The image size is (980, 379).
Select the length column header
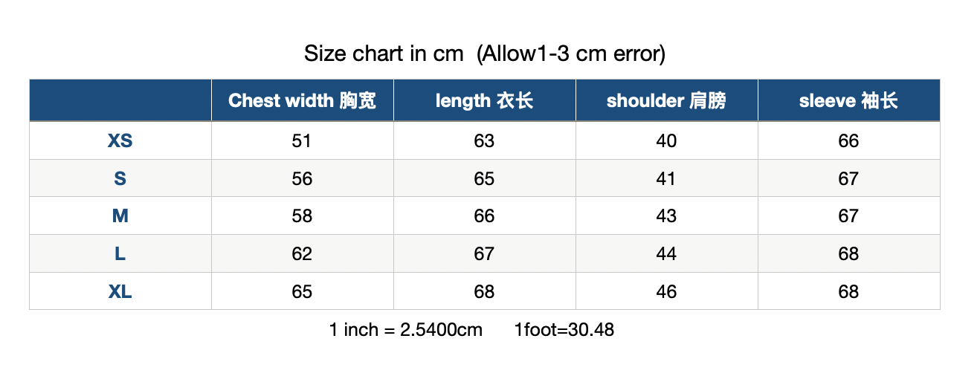(484, 100)
